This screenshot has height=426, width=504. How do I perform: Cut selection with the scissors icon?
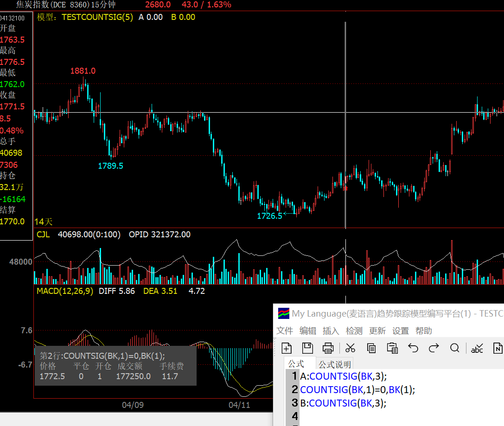pyautogui.click(x=351, y=348)
